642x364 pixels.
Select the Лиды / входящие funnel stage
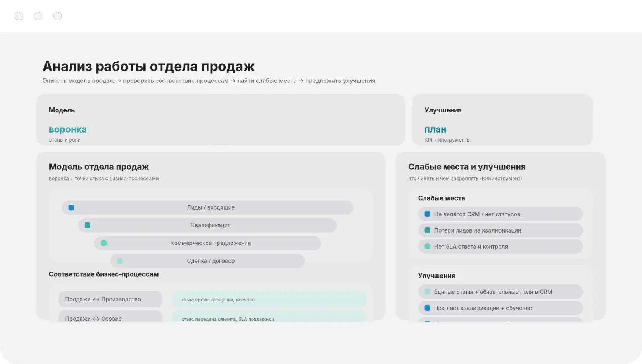[211, 207]
